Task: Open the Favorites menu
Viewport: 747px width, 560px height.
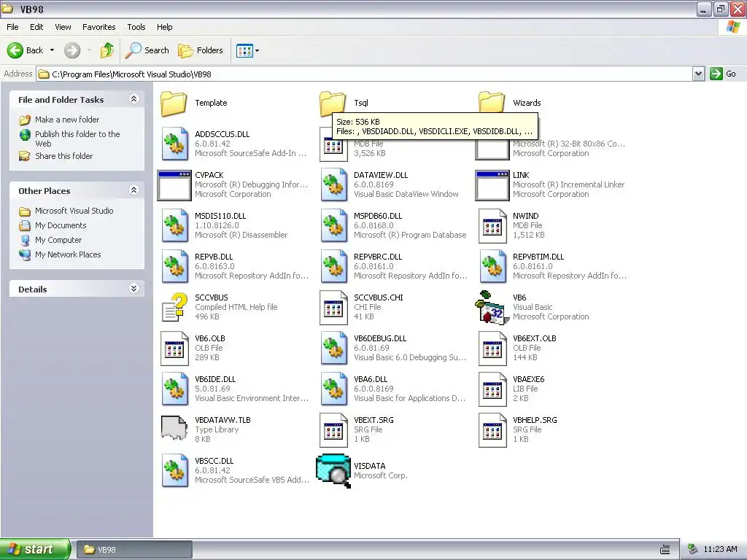Action: coord(98,27)
